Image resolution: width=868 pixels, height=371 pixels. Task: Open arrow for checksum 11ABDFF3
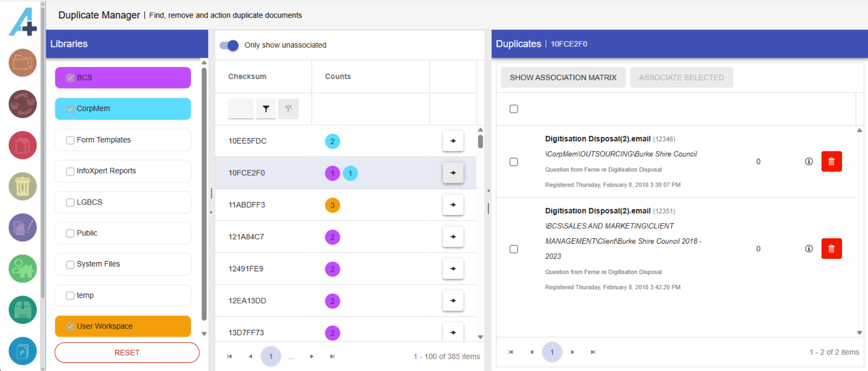pos(453,205)
